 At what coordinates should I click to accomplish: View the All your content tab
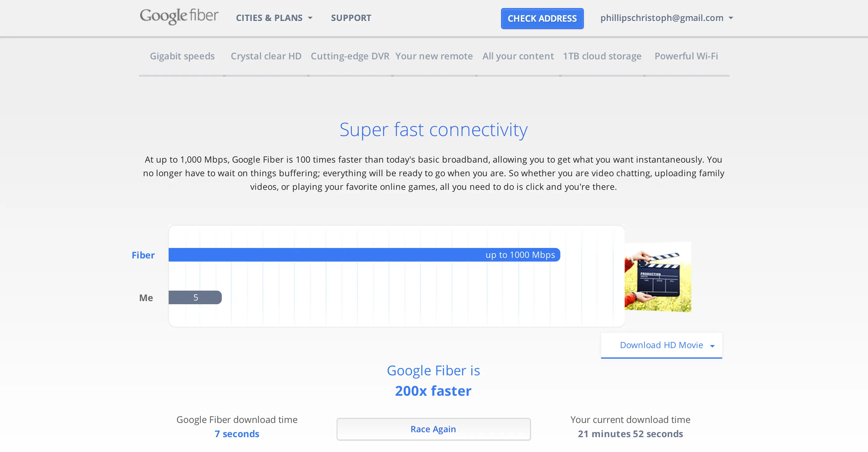click(x=518, y=56)
